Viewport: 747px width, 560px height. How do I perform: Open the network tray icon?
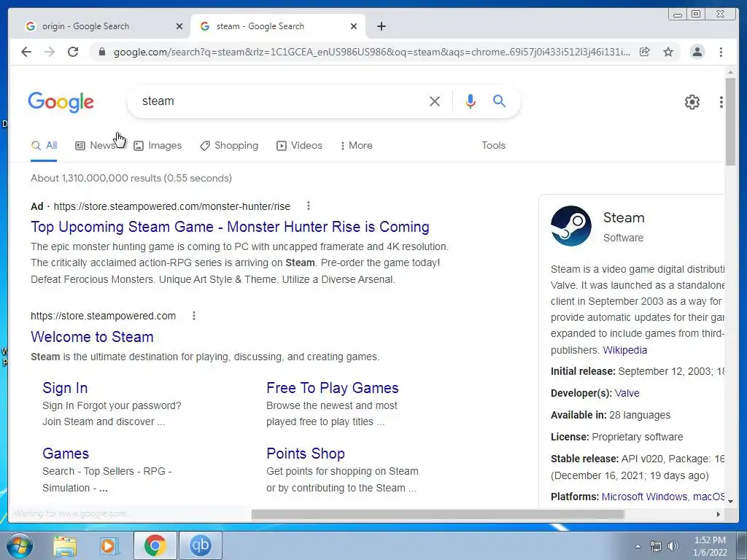pyautogui.click(x=656, y=547)
